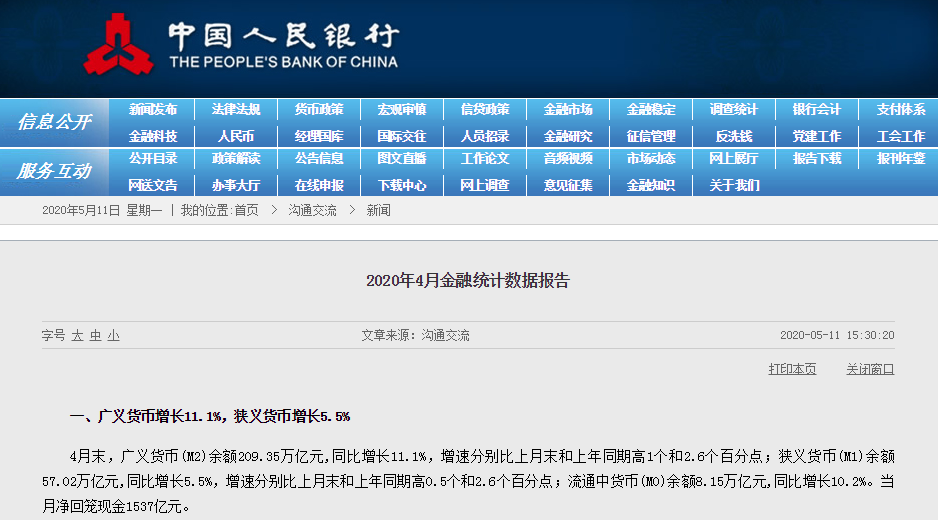Screen dimensions: 938x520
Task: Open 报告下载 menu item
Action: [x=817, y=159]
